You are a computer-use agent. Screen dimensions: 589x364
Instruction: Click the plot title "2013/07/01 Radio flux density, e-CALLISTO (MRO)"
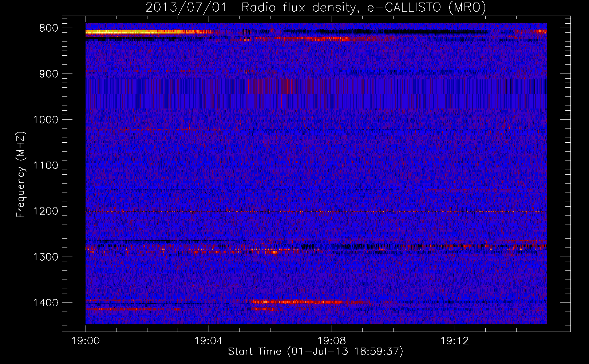pos(316,7)
